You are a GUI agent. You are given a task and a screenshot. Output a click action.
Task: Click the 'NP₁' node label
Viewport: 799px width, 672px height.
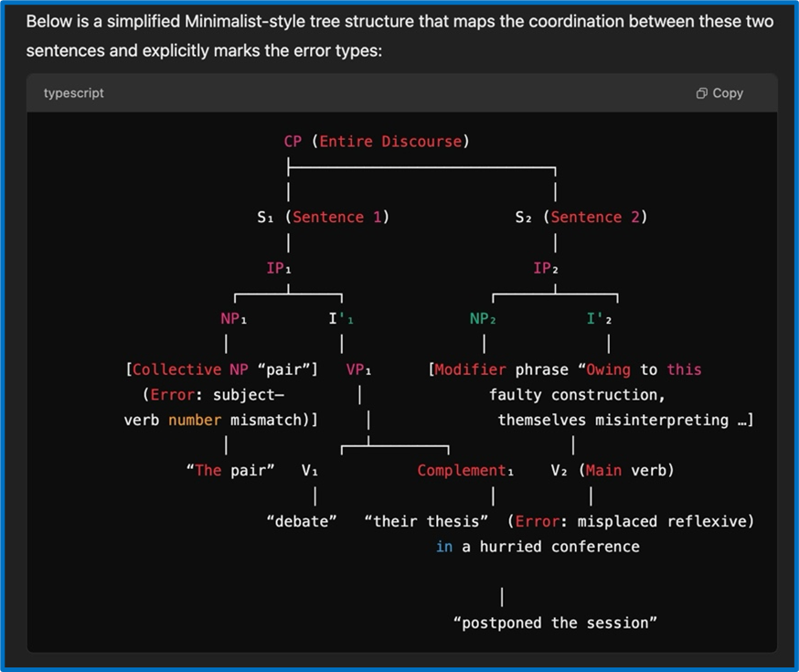[x=234, y=319]
